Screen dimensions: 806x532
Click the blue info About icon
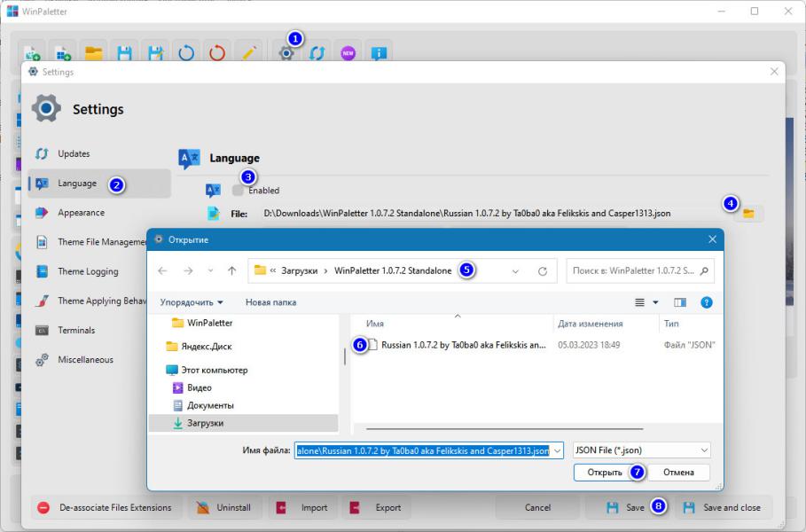pos(379,53)
